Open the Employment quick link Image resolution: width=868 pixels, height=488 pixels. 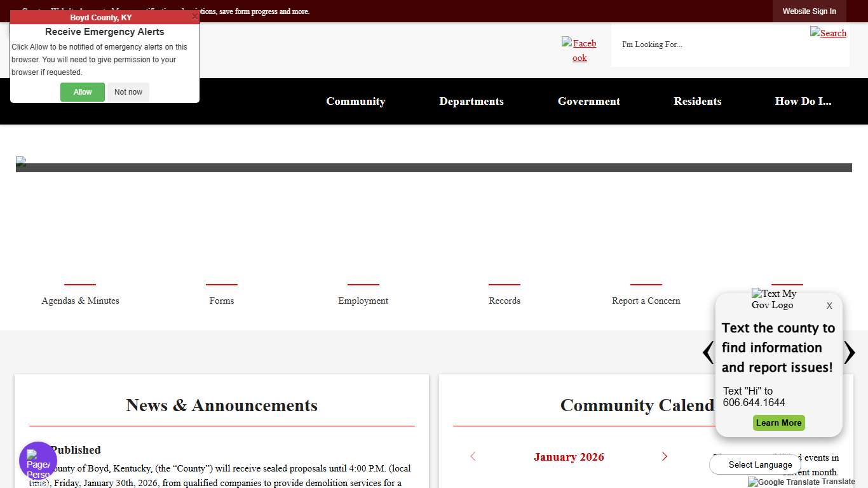tap(363, 301)
